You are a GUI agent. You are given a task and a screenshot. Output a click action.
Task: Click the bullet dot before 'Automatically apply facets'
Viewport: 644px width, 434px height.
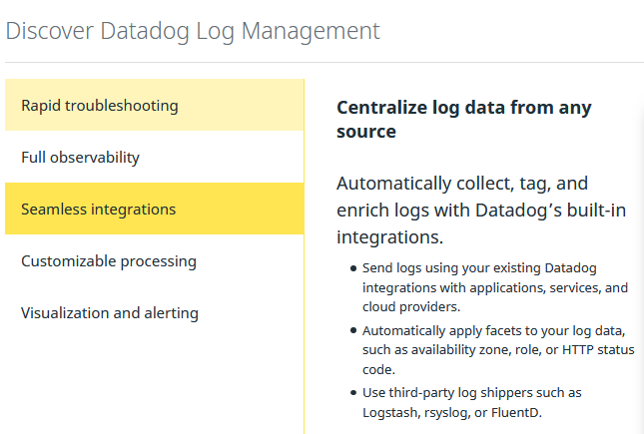pyautogui.click(x=353, y=331)
